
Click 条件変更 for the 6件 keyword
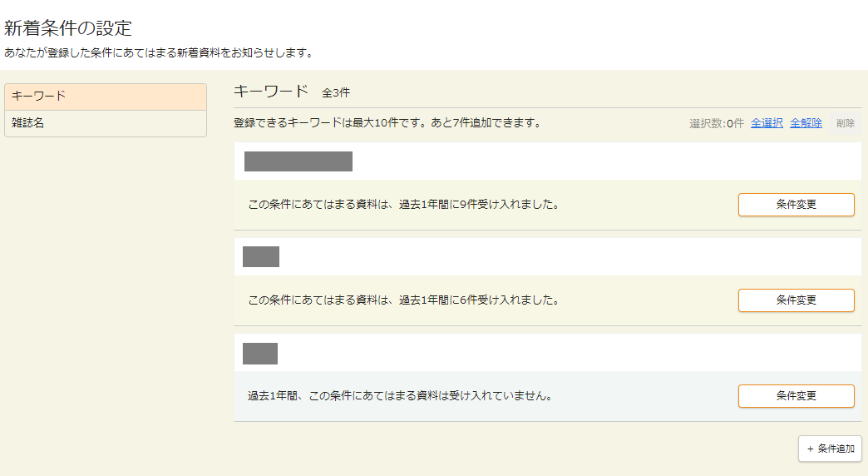(x=796, y=300)
